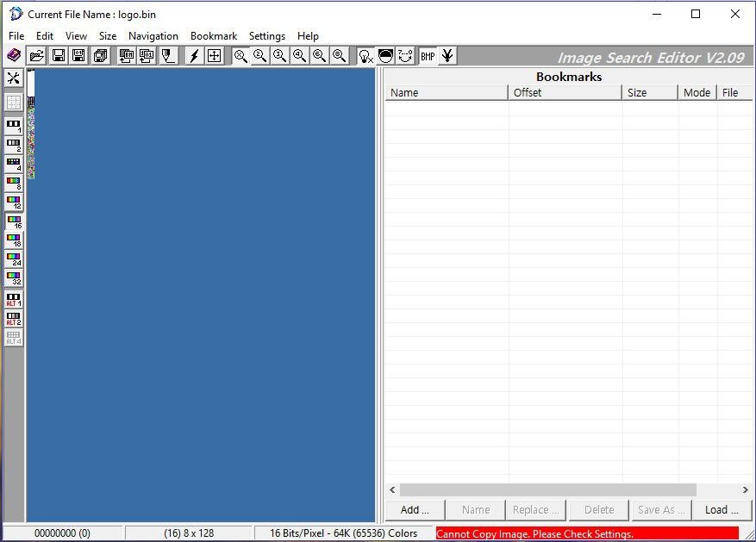This screenshot has width=756, height=542.
Task: Click the four-way move arrows icon
Action: [x=214, y=56]
